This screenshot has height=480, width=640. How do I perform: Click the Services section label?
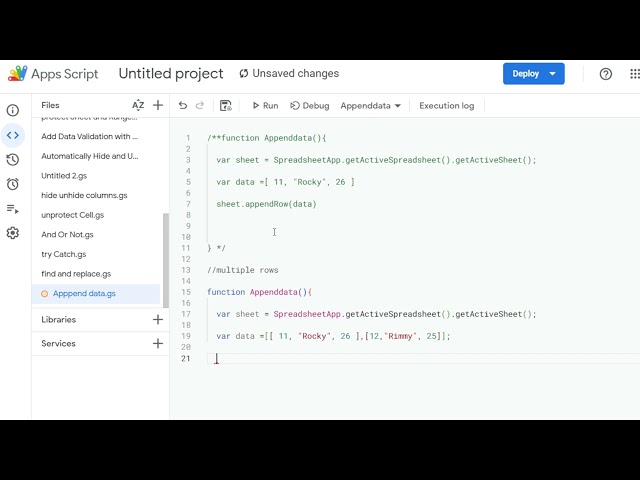click(x=58, y=343)
